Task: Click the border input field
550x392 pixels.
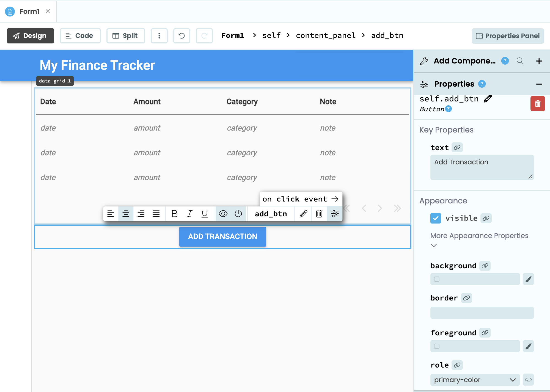Action: (482, 313)
